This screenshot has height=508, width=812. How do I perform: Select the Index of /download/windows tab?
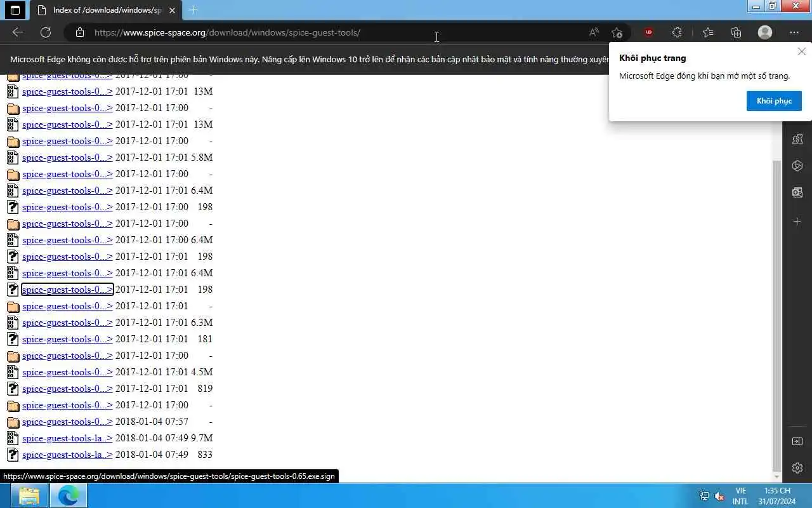click(x=107, y=10)
